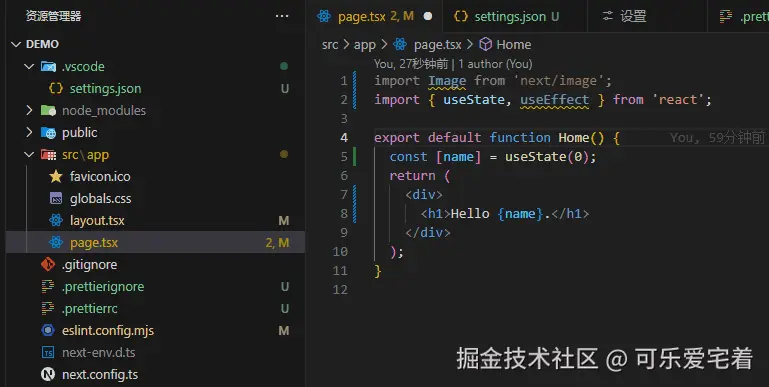
Task: Click the page.tsx React icon in tree
Action: click(x=56, y=242)
